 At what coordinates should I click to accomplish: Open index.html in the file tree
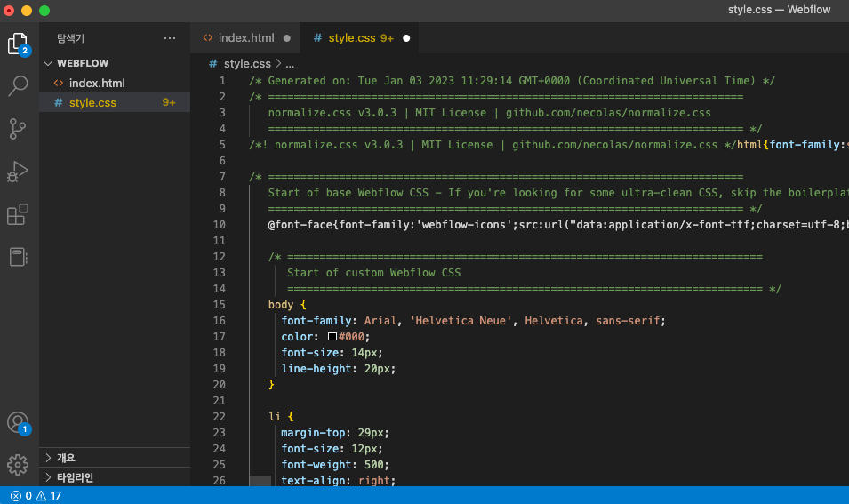(x=115, y=83)
